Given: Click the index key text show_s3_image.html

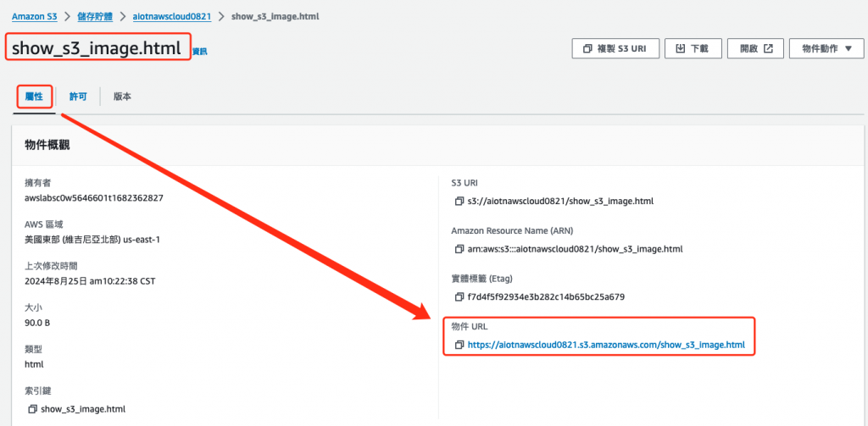Looking at the screenshot, I should pyautogui.click(x=83, y=409).
